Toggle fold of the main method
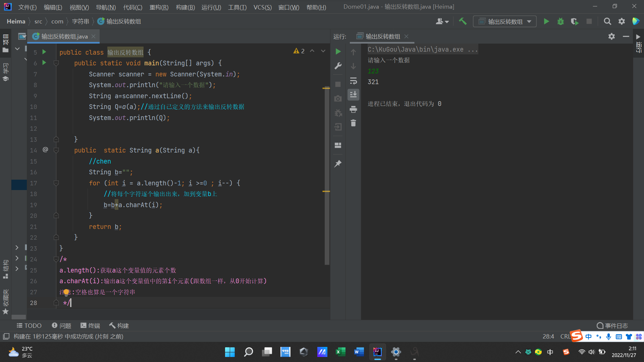The width and height of the screenshot is (644, 362). [56, 63]
